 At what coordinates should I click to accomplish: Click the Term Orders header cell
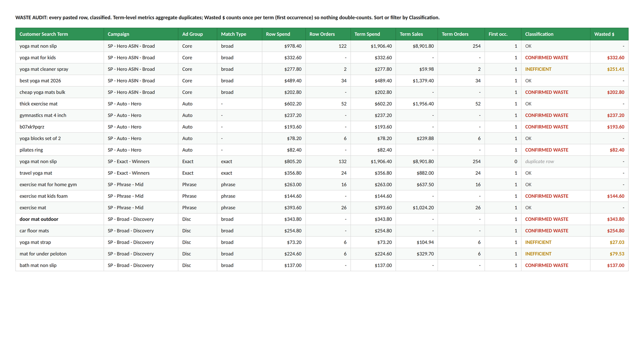[x=461, y=34]
